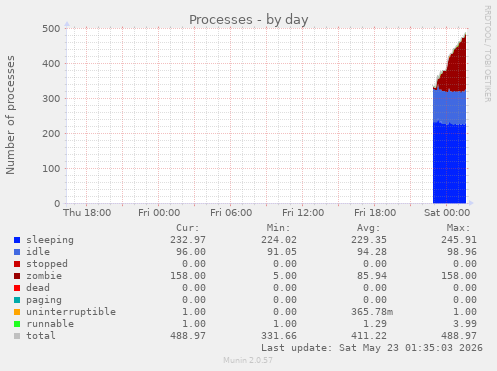Click the zombie legend color swatch
The image size is (497, 371).
coord(17,276)
